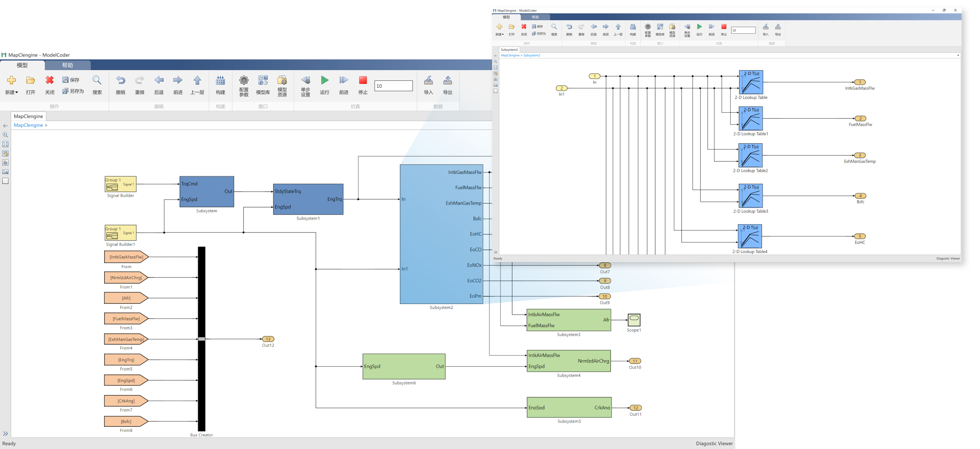Viewport: 980px width, 449px height.
Task: Step forward with 前进 in main simulation group
Action: [x=344, y=85]
